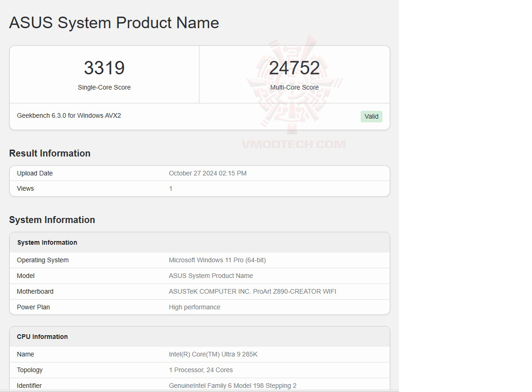Screen dimensions: 532x392
Task: Click the Operating System label
Action: [x=43, y=260]
